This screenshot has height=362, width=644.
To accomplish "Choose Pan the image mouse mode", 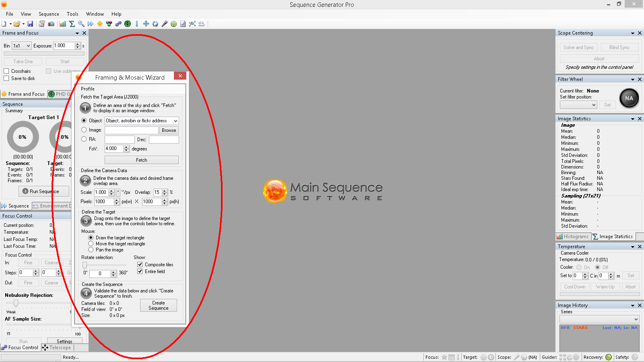I will 91,250.
